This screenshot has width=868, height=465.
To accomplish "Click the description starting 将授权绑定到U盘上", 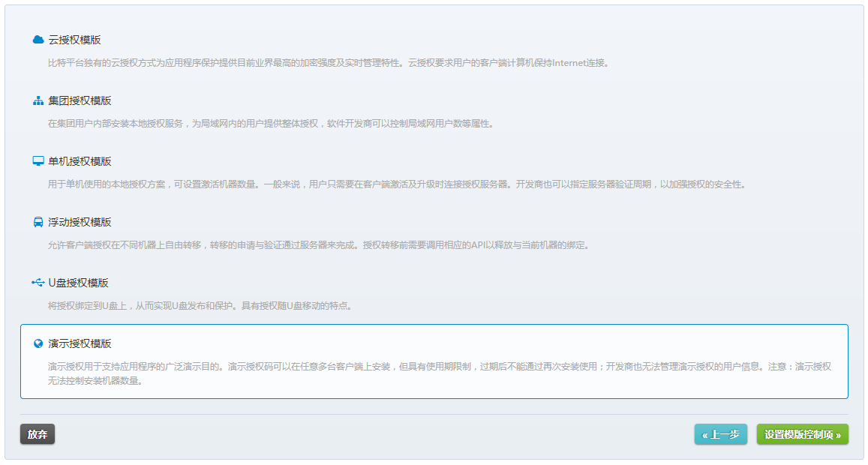I will (x=201, y=305).
